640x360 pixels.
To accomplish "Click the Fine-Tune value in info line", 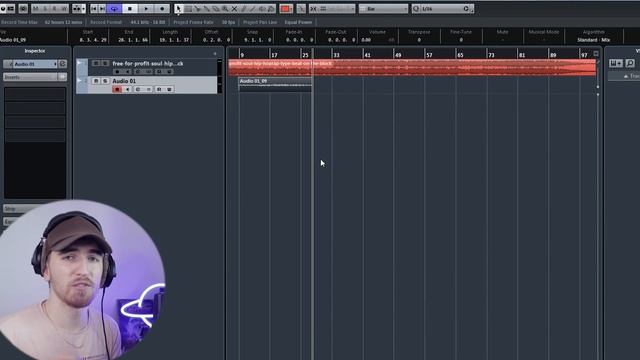I will [x=461, y=40].
